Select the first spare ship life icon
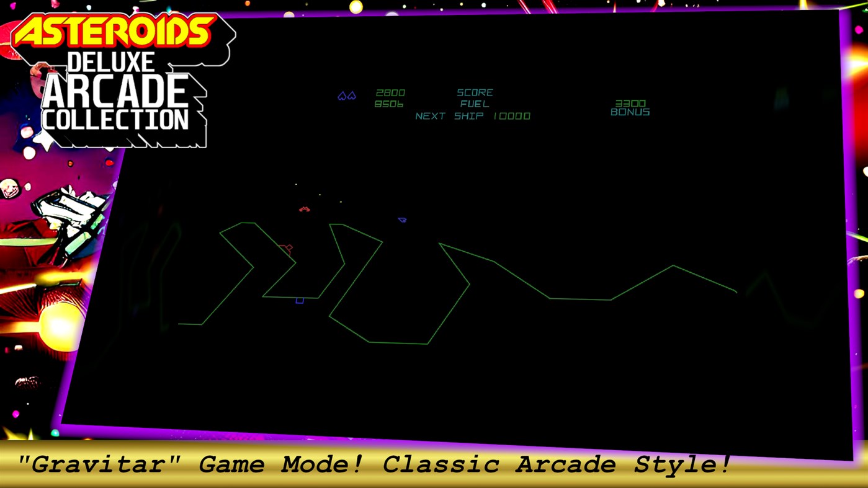Screen dimensions: 868x488 341,95
